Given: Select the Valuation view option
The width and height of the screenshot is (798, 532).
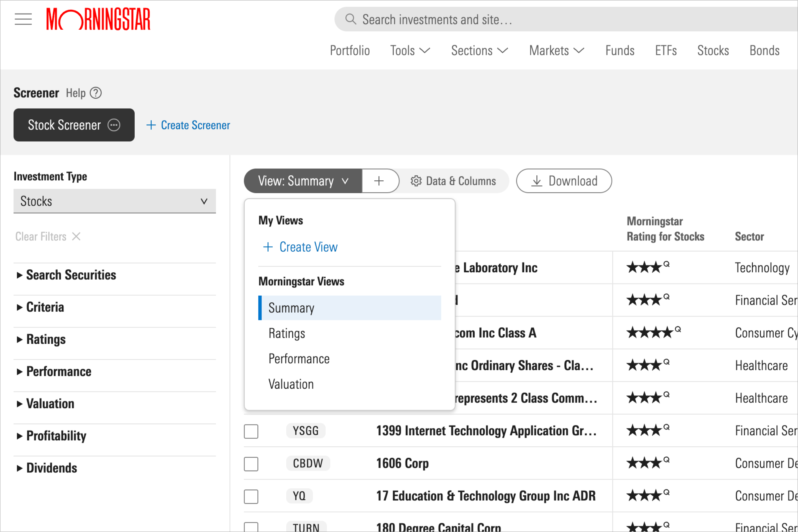Looking at the screenshot, I should [291, 383].
